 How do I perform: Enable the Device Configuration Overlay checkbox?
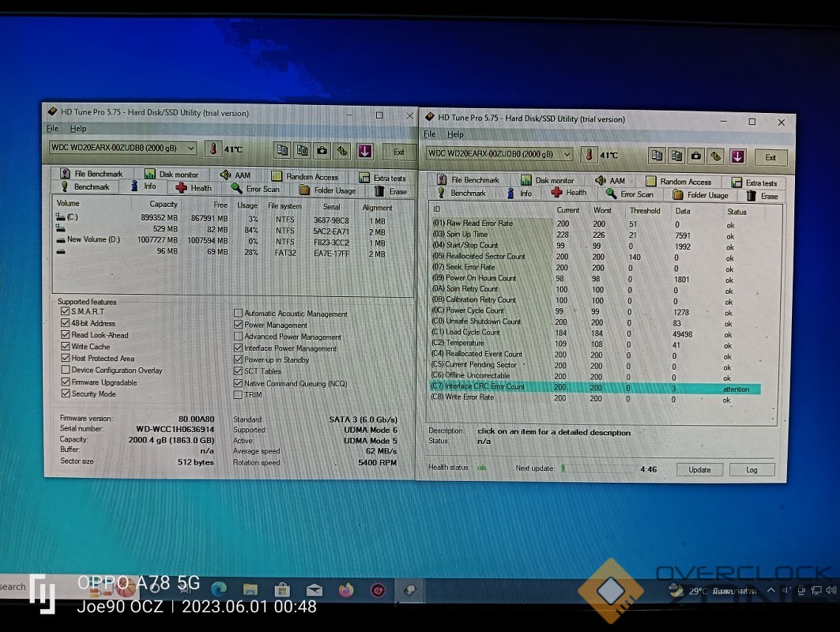pos(66,370)
